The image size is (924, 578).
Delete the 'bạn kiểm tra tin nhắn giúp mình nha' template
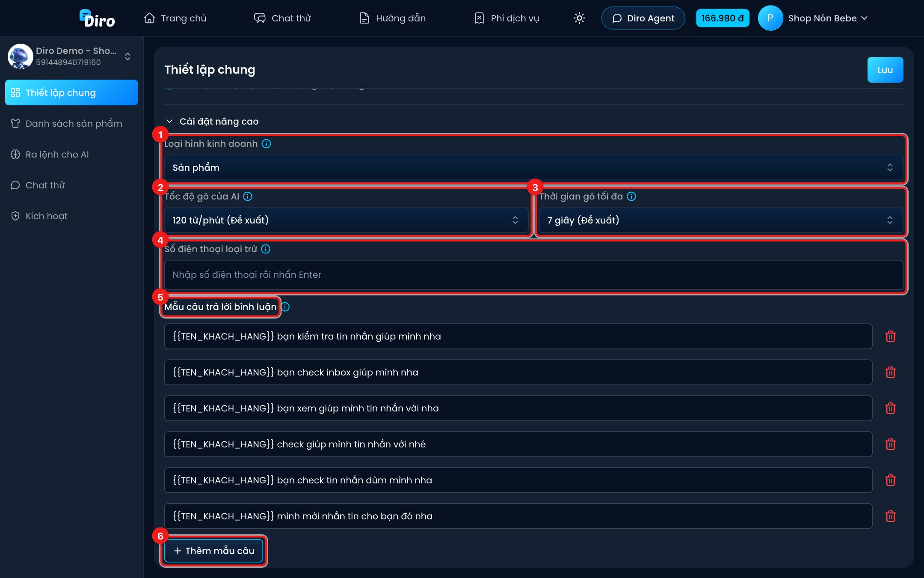pos(891,337)
